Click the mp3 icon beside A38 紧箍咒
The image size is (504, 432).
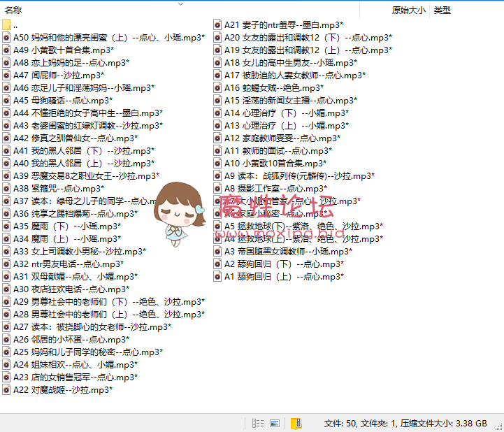tap(6, 188)
